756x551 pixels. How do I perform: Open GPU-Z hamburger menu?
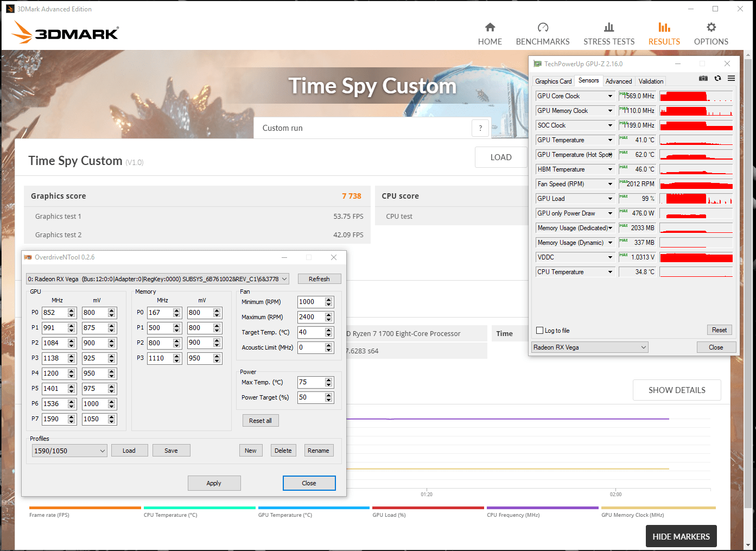click(731, 79)
